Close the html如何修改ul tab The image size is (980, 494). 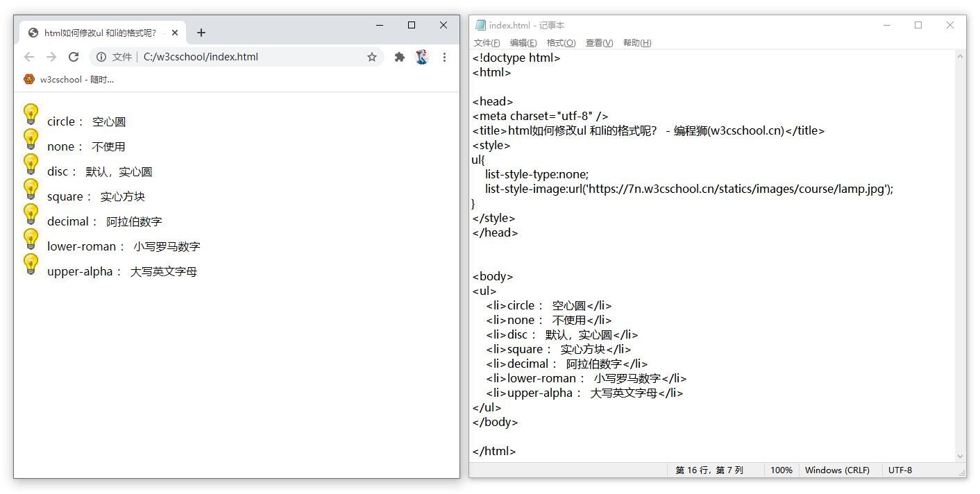coord(176,33)
